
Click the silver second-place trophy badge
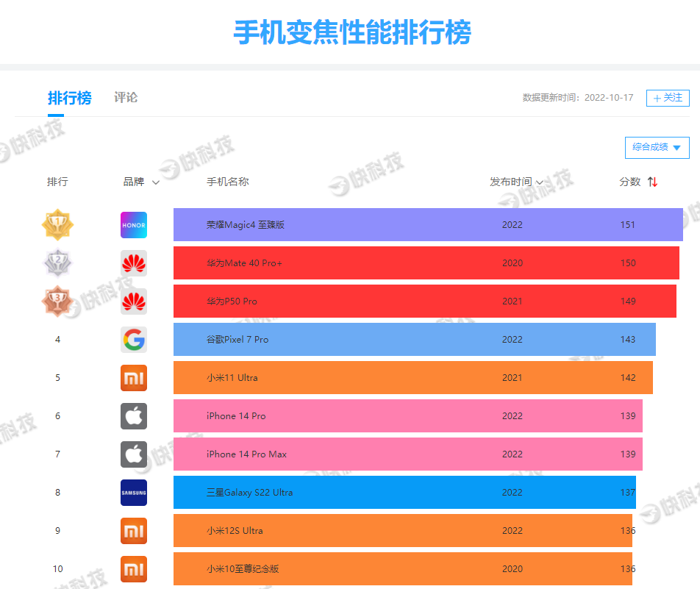tap(57, 263)
